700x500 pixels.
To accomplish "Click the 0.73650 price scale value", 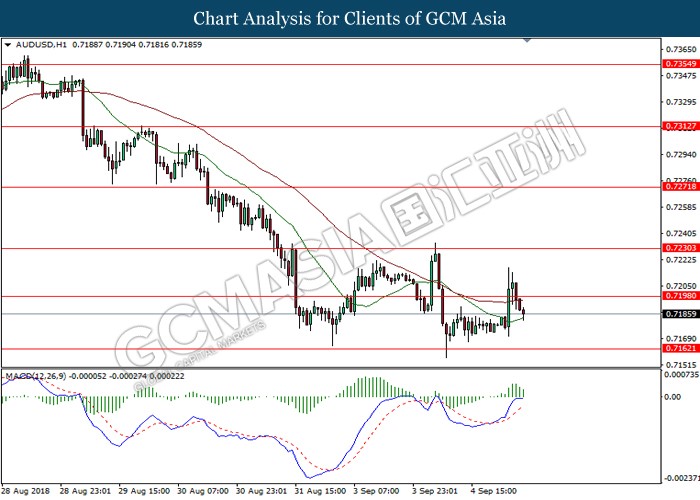I will pos(681,49).
